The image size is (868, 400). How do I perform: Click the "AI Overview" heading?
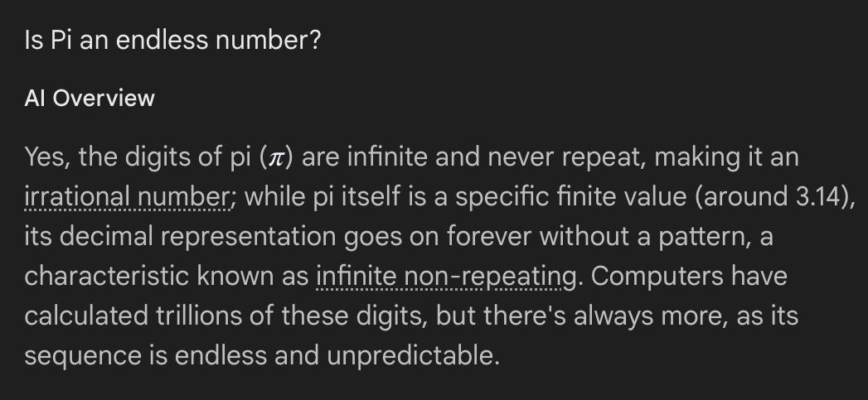click(90, 99)
